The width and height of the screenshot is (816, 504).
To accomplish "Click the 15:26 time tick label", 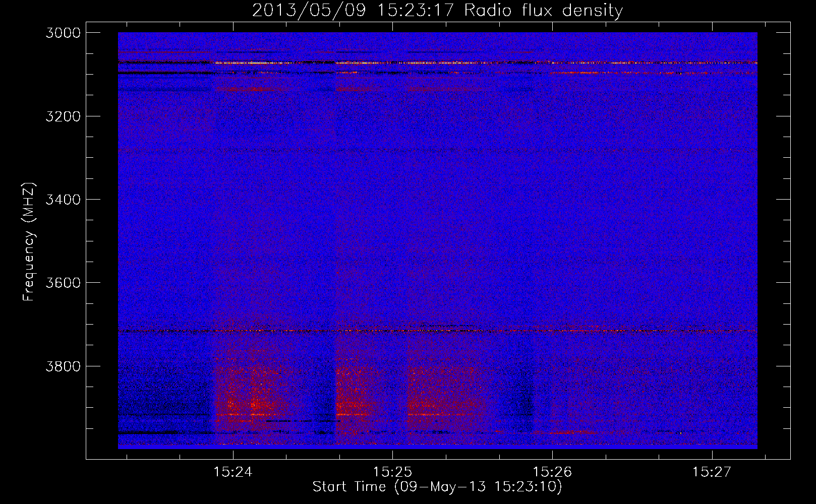I will tap(552, 472).
